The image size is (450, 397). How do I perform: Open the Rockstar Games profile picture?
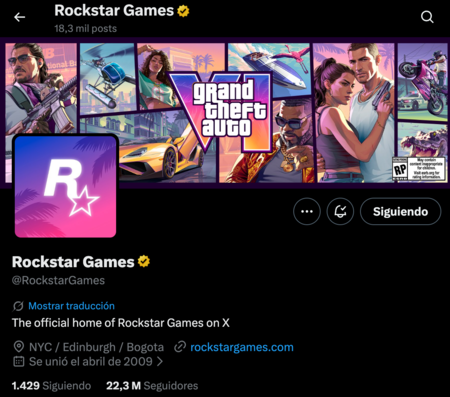coord(65,186)
